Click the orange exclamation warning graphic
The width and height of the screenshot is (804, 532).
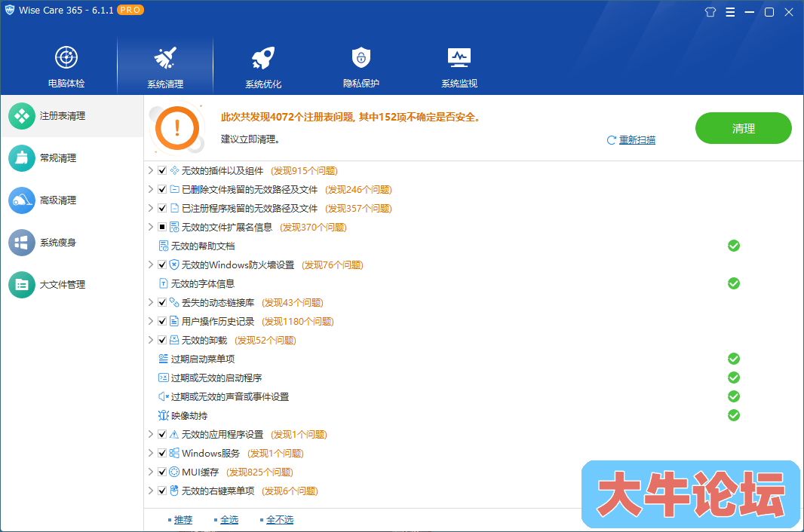[x=177, y=127]
